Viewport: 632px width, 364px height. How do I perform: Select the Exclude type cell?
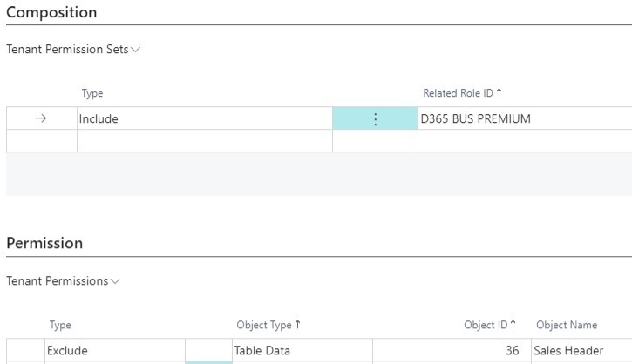click(x=113, y=351)
